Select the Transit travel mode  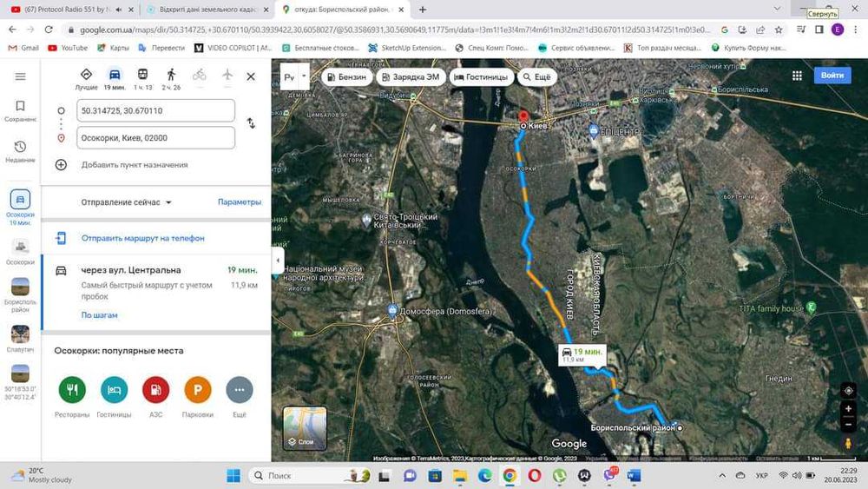pyautogui.click(x=143, y=79)
